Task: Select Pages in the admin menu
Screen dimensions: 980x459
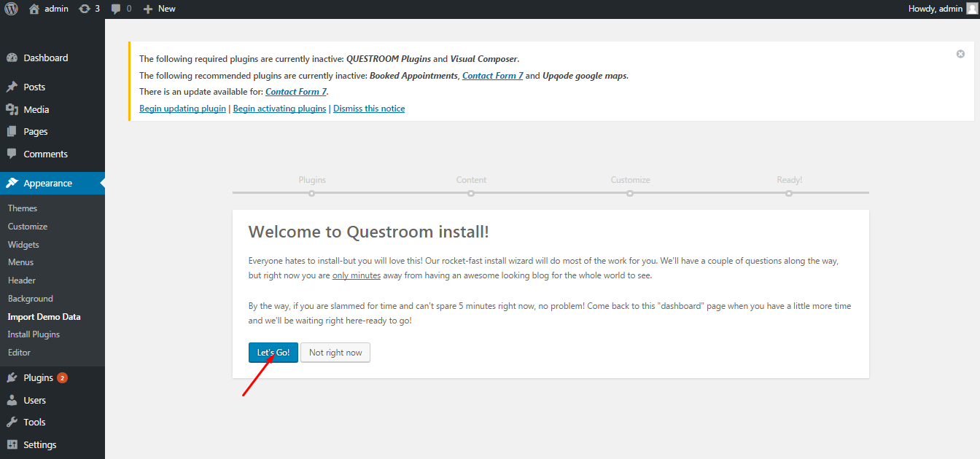Action: click(x=36, y=132)
